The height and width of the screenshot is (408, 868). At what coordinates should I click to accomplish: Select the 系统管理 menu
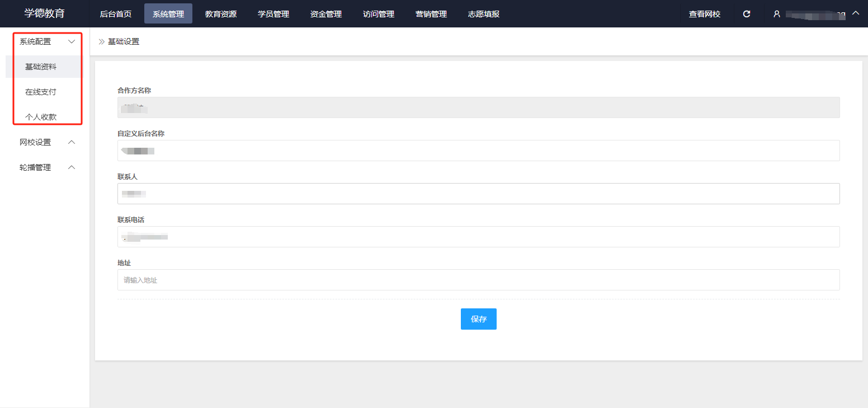168,14
